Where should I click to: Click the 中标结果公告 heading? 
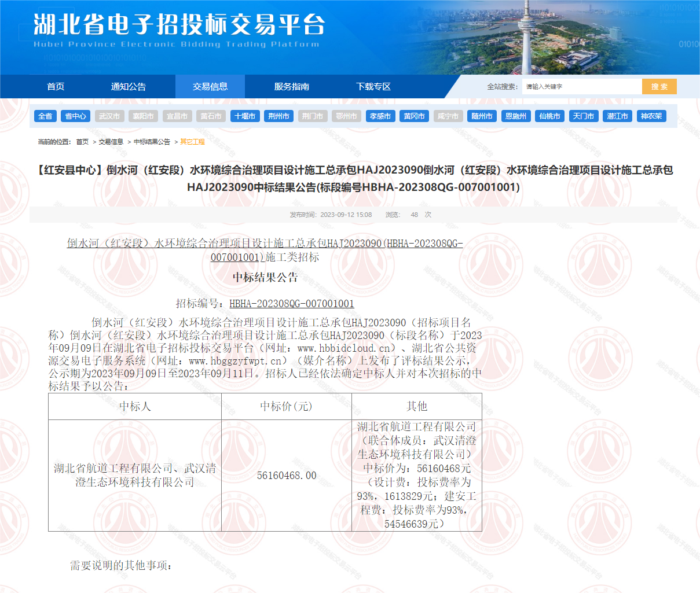click(x=265, y=277)
